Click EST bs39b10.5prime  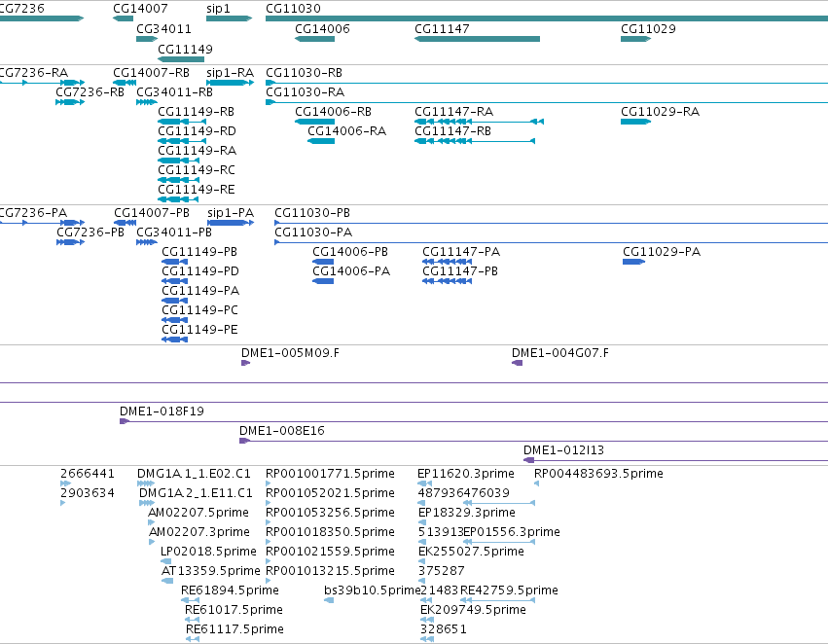(x=329, y=601)
